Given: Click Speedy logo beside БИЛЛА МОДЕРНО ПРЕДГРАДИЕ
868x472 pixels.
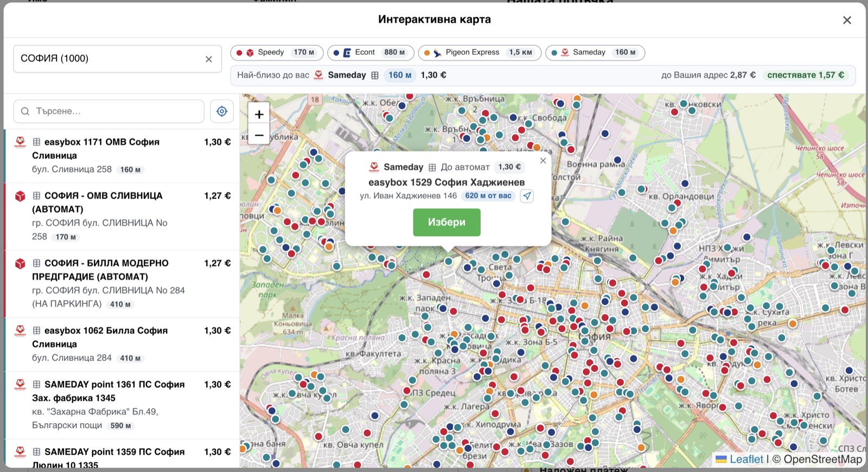Looking at the screenshot, I should click(20, 263).
